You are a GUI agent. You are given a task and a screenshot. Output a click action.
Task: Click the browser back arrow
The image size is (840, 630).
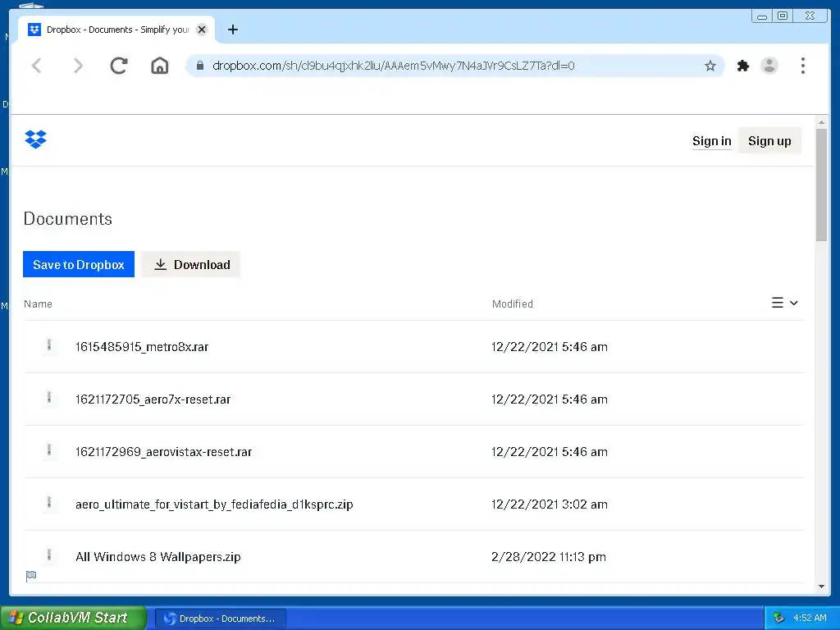pyautogui.click(x=36, y=66)
